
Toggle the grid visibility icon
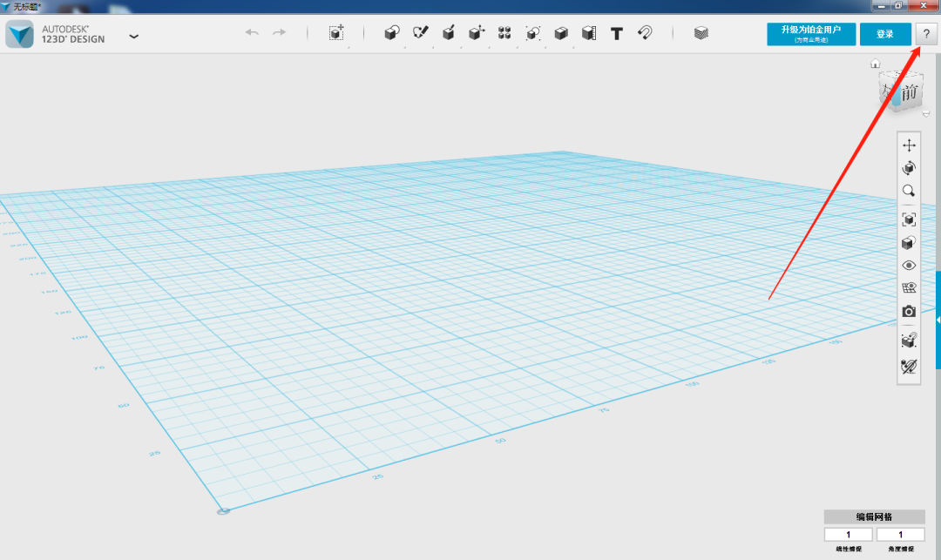[909, 287]
